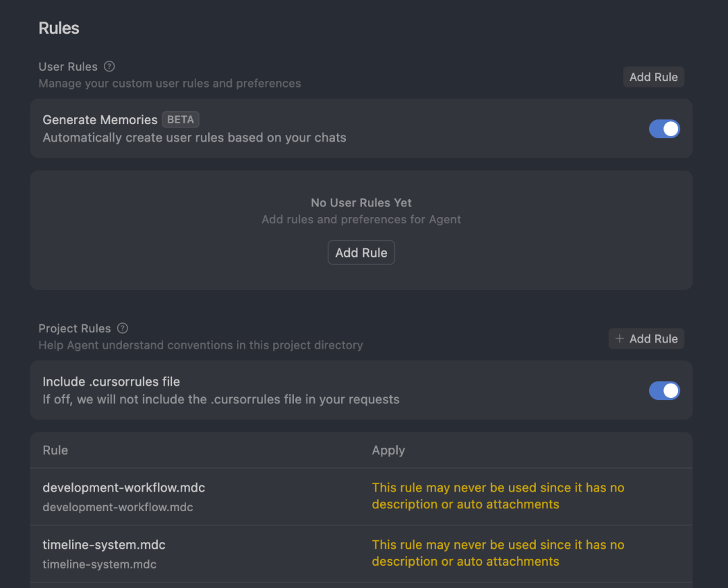Click the help icon beside Project Rules
The image size is (728, 588).
click(x=123, y=328)
